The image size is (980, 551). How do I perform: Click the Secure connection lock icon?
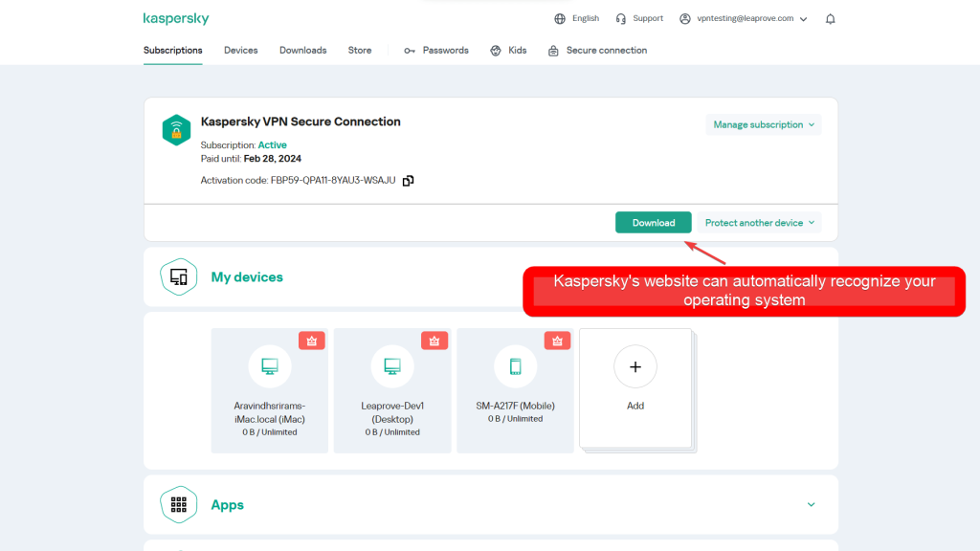tap(553, 51)
